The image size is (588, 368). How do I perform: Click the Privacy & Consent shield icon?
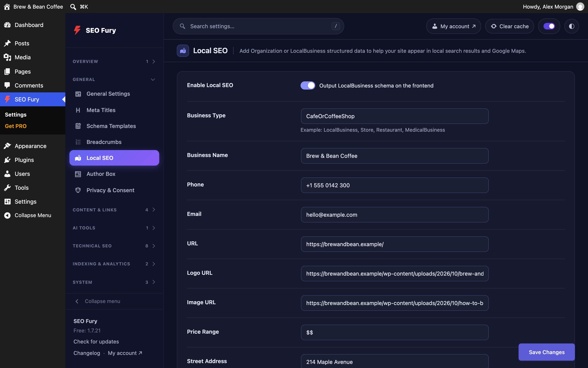[78, 190]
